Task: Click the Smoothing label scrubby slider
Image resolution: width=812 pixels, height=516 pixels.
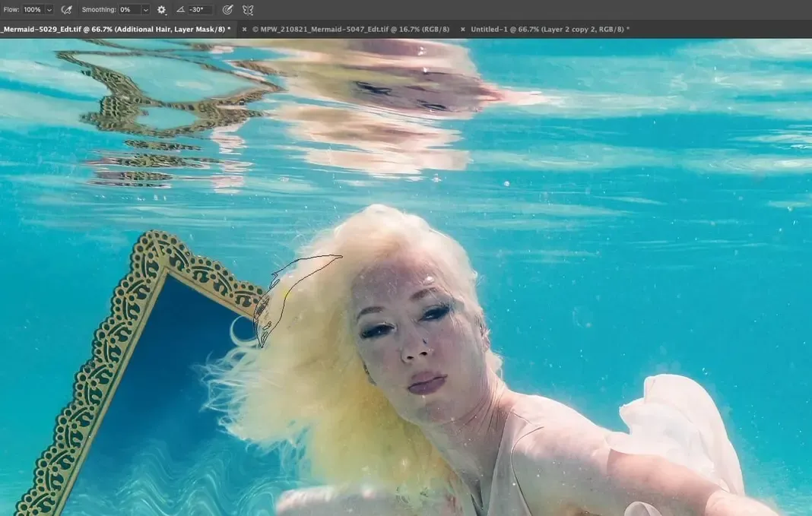Action: click(x=98, y=10)
